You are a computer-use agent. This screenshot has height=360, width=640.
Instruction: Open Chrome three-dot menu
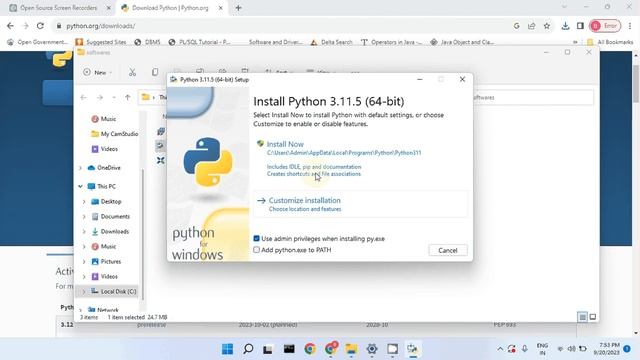630,26
